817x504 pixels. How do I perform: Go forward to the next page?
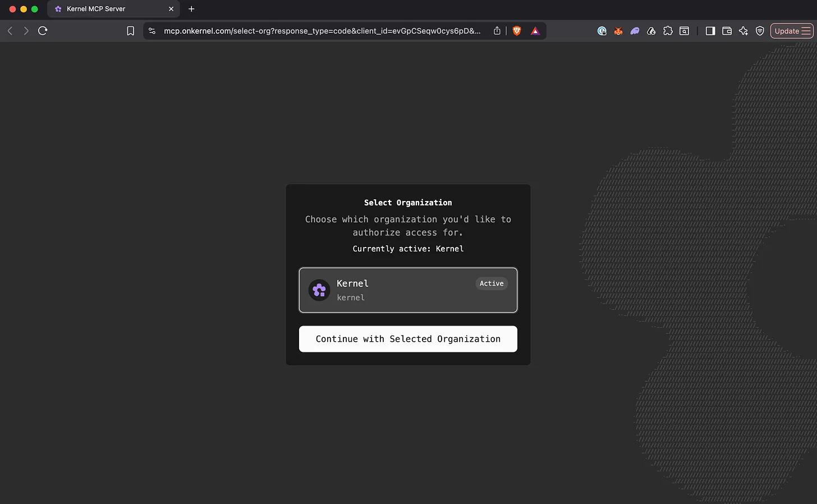point(26,31)
